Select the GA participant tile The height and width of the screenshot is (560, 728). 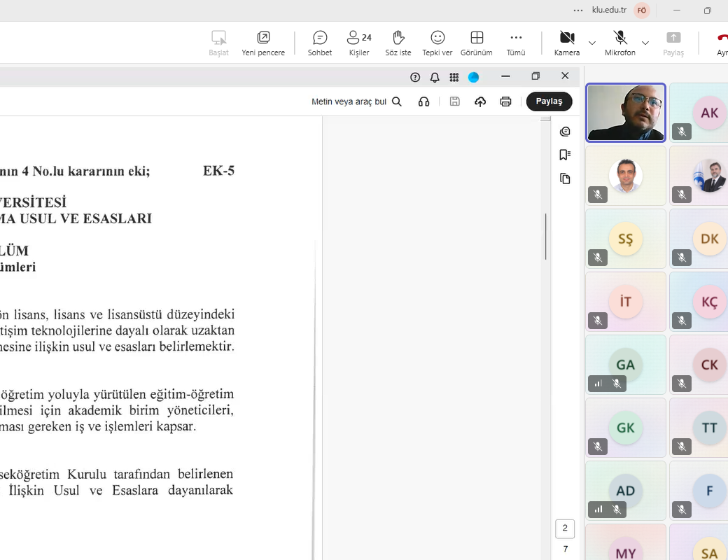pos(626,365)
